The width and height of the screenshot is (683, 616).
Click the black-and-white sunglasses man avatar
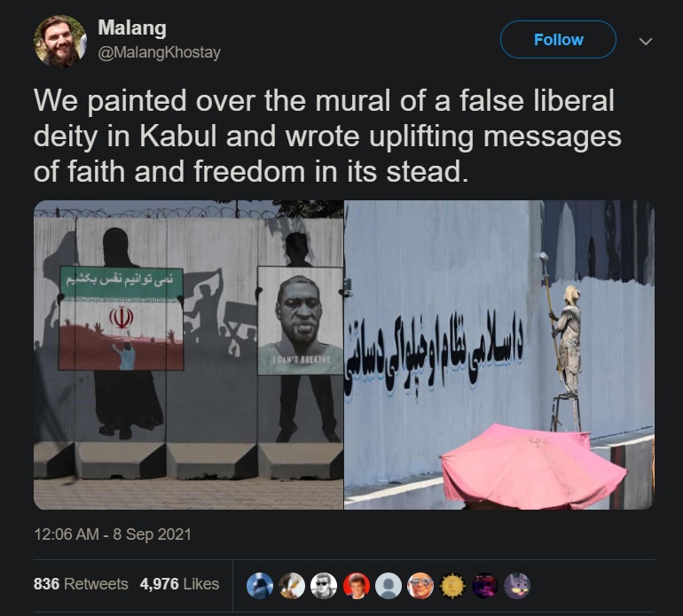[x=324, y=586]
